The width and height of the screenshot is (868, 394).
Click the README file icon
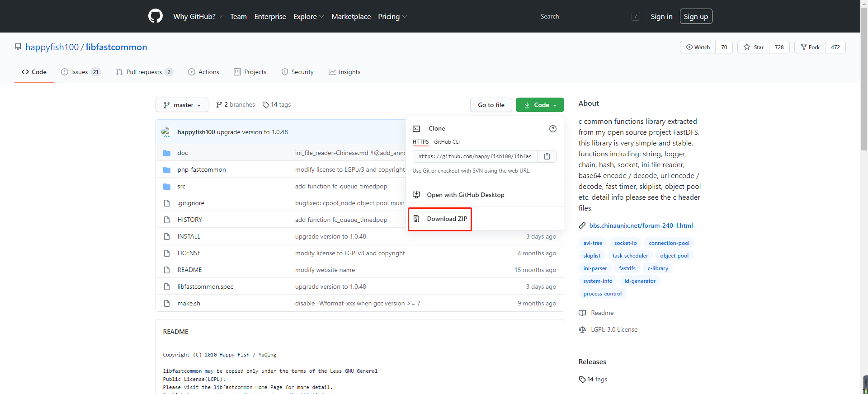167,270
